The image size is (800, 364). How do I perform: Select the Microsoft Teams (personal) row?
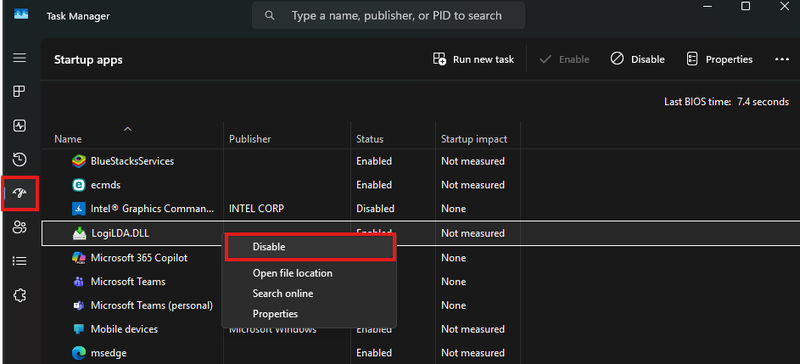tap(420, 305)
